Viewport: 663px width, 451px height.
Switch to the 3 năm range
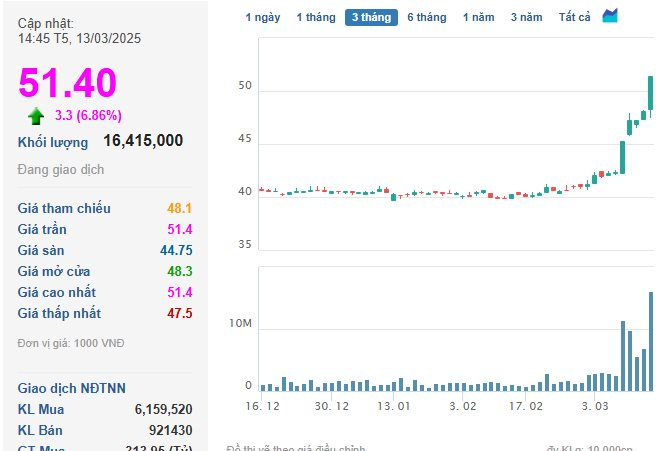[x=526, y=17]
